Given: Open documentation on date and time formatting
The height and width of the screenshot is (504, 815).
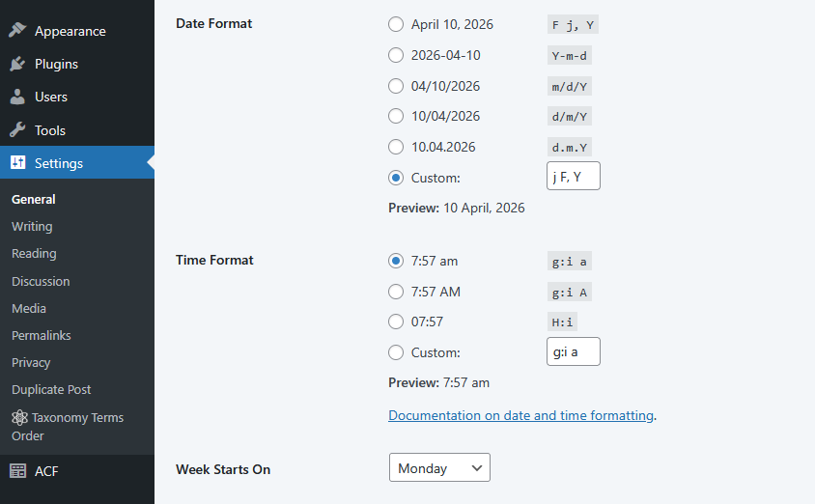Looking at the screenshot, I should pyautogui.click(x=521, y=415).
